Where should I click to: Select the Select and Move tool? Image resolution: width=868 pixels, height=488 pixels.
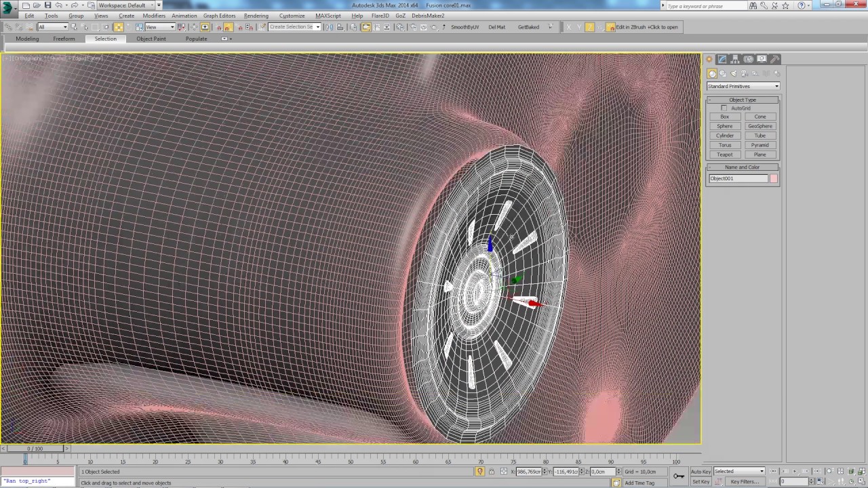119,27
